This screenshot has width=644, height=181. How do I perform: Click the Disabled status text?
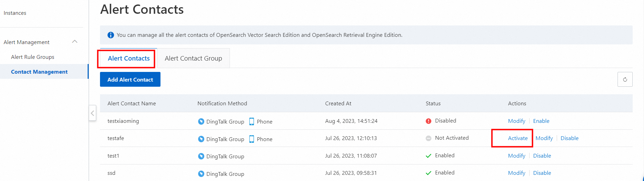coord(446,121)
